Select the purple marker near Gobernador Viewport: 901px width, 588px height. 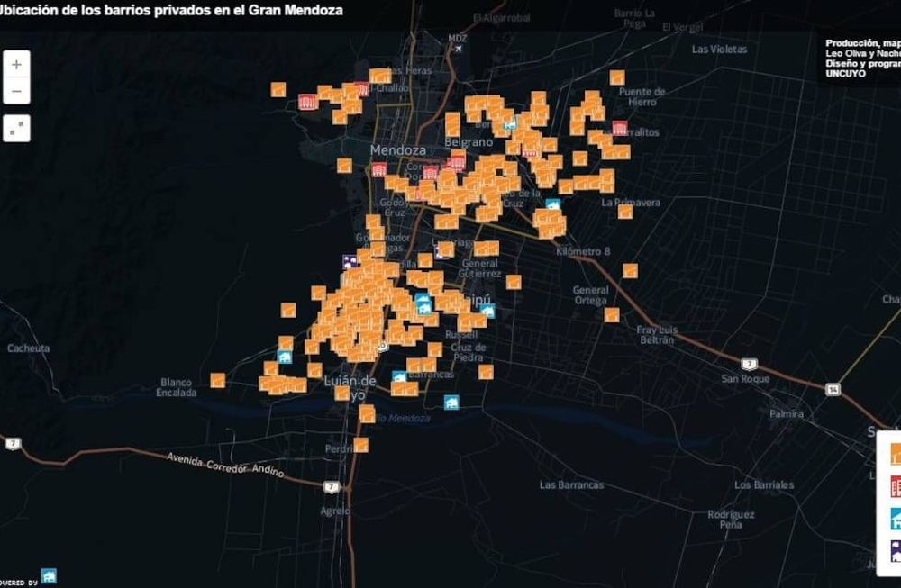pyautogui.click(x=350, y=261)
